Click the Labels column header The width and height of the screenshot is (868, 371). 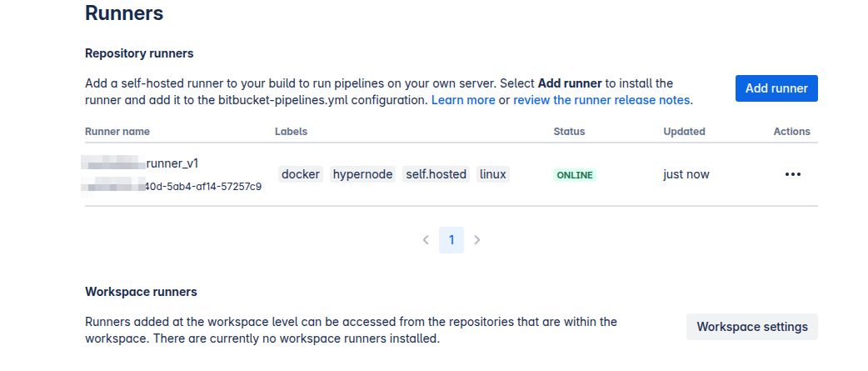292,131
